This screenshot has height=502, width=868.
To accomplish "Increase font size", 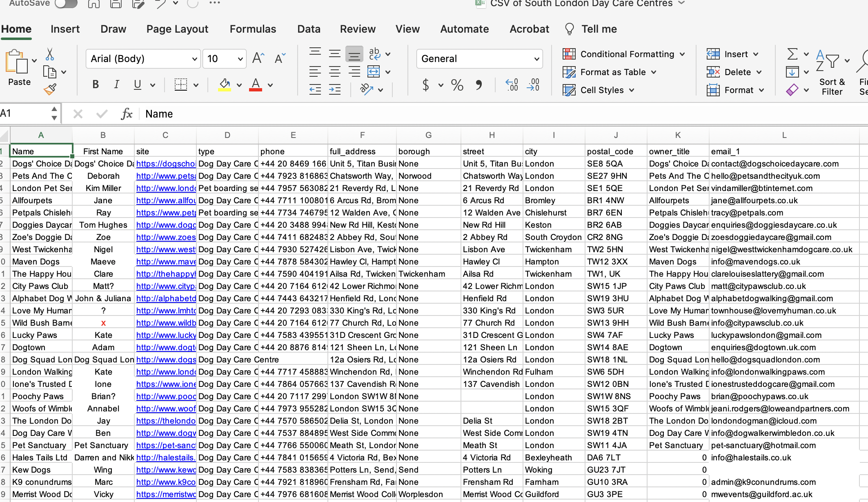I will [258, 58].
